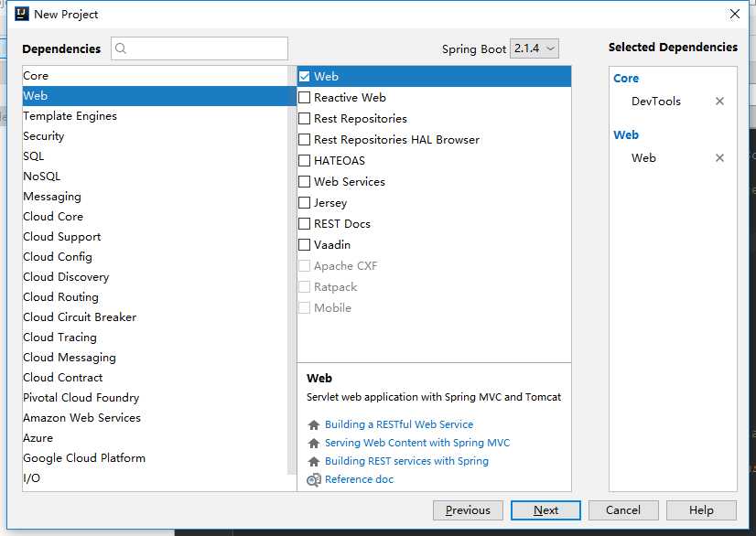Select the Template Engines category
756x536 pixels.
pos(156,115)
